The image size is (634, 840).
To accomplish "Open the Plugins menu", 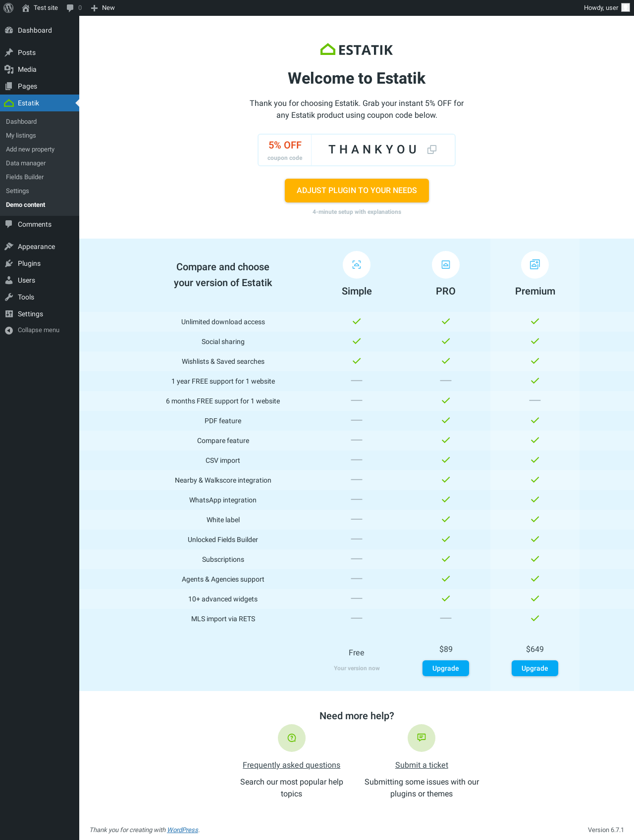I will pos(40,263).
